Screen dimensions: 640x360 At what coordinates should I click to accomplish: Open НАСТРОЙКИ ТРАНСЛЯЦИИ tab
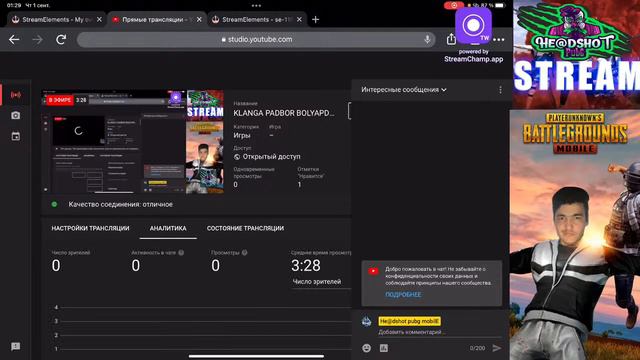tap(90, 228)
